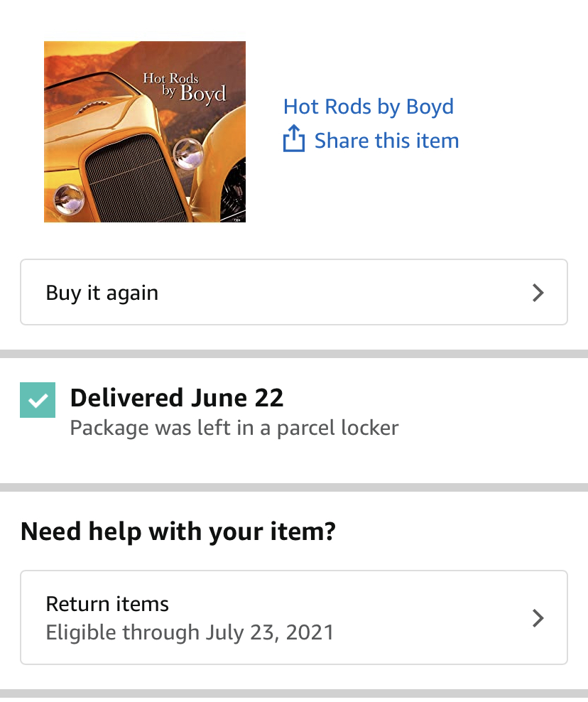Screen dimensions: 588x702
Task: Open the Hot Rods by Boyd cover image
Action: pos(145,131)
